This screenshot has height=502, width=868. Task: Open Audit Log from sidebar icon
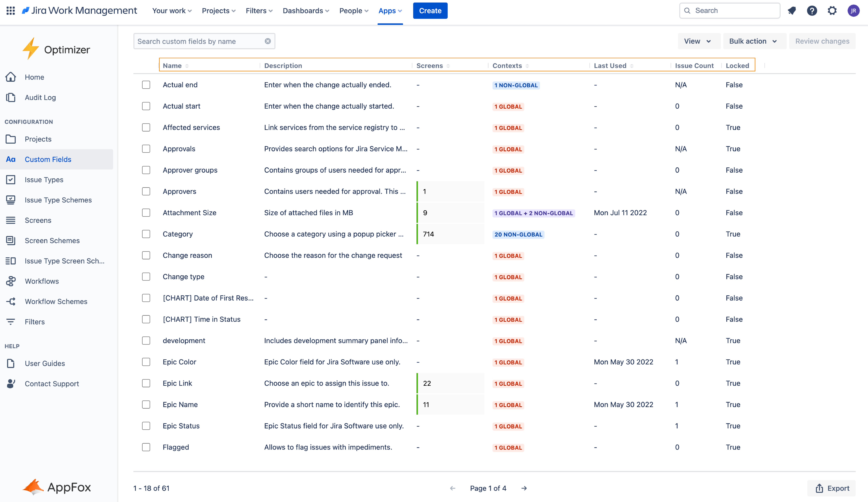(x=11, y=98)
